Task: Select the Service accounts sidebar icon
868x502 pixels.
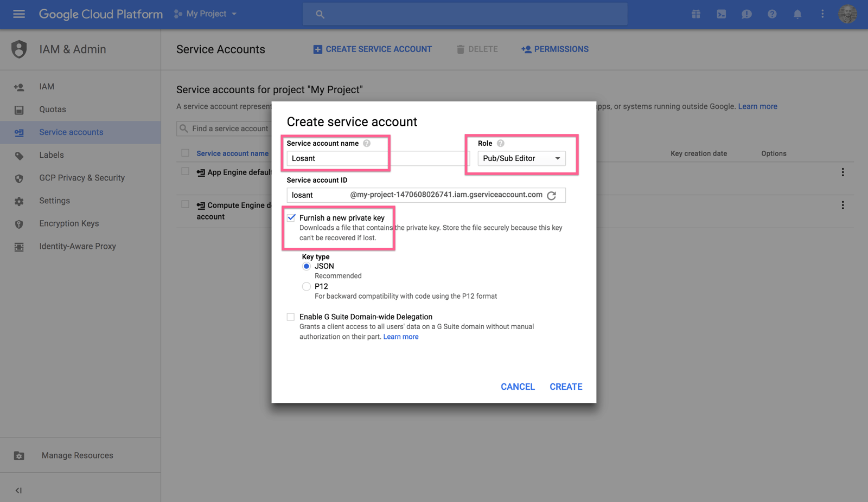Action: tap(19, 132)
